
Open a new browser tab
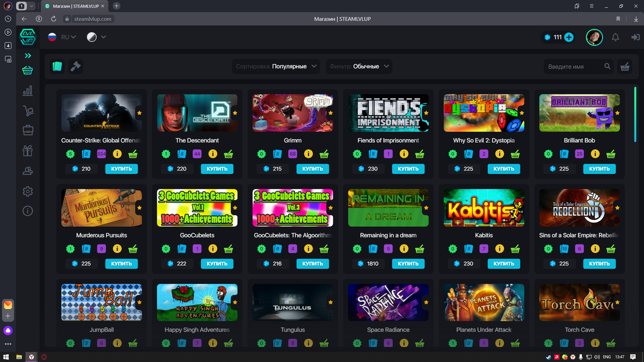point(116,6)
